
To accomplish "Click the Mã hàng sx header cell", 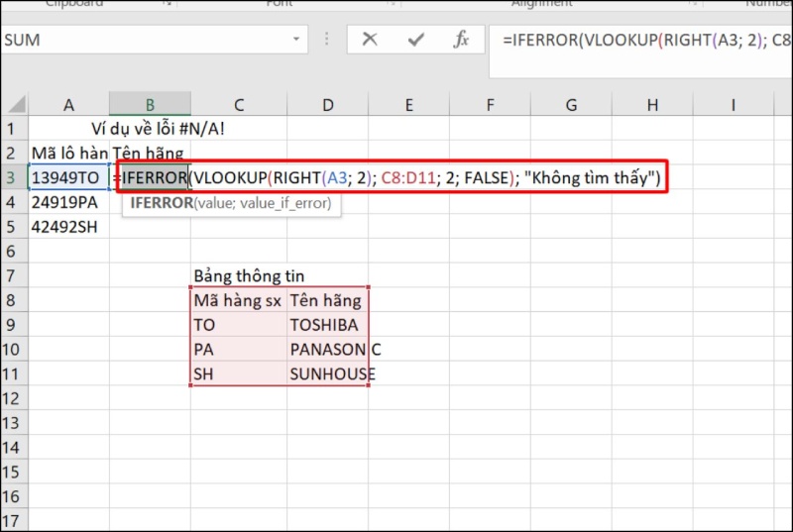I will [238, 300].
